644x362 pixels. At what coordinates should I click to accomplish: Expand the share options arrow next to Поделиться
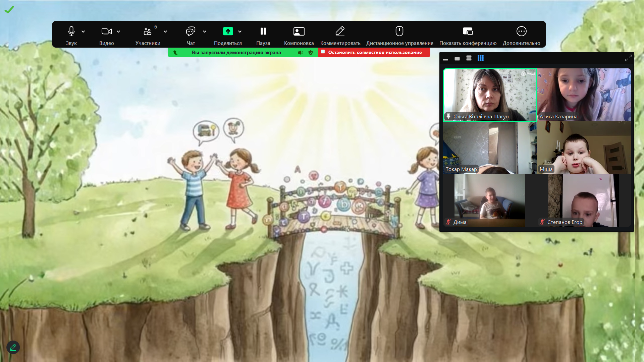(x=240, y=32)
